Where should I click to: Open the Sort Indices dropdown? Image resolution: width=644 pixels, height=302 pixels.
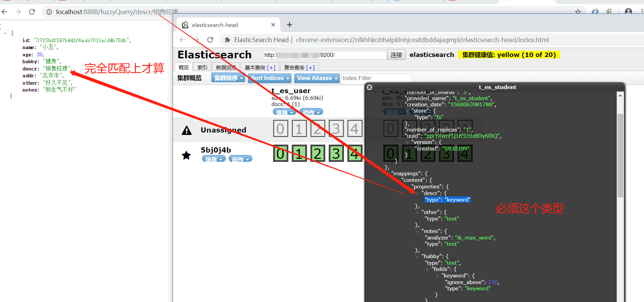(x=270, y=78)
